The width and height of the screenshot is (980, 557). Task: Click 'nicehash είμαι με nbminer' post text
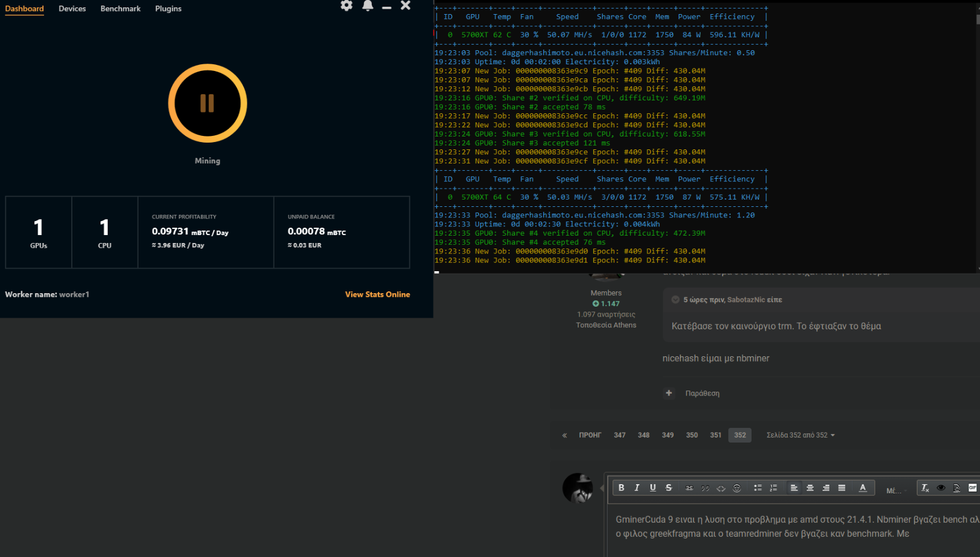tap(715, 358)
